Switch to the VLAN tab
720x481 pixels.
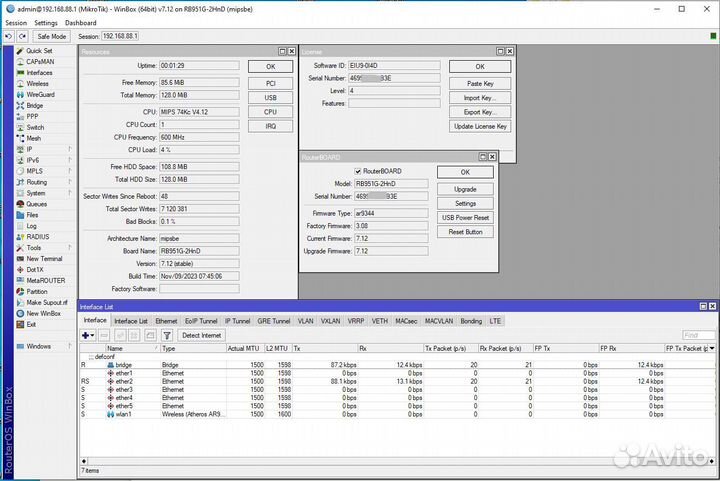[305, 321]
